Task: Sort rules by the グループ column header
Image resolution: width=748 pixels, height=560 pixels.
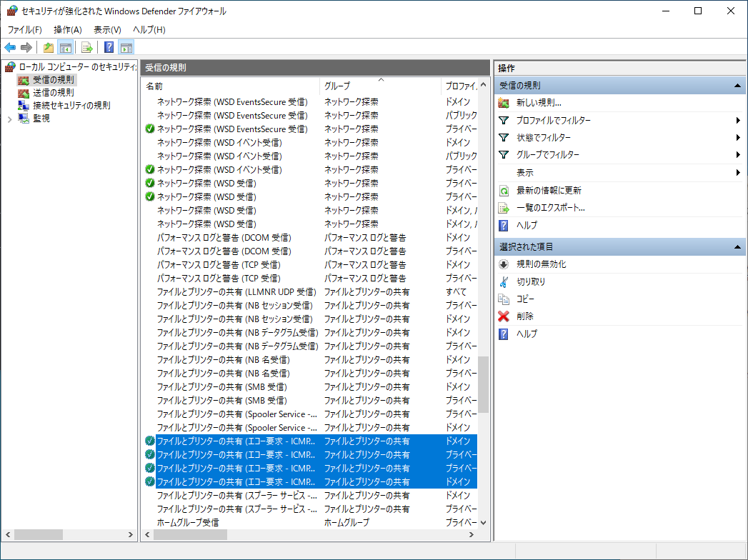Action: (x=381, y=86)
